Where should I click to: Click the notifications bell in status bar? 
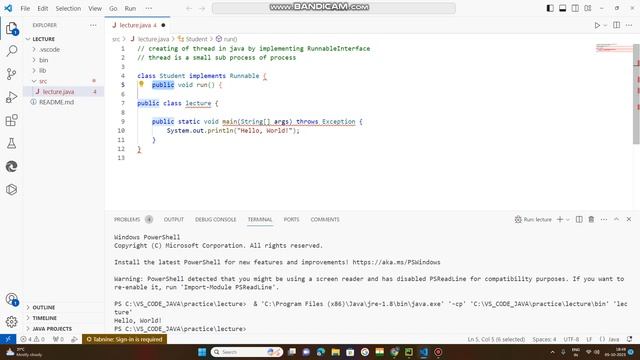tap(630, 339)
